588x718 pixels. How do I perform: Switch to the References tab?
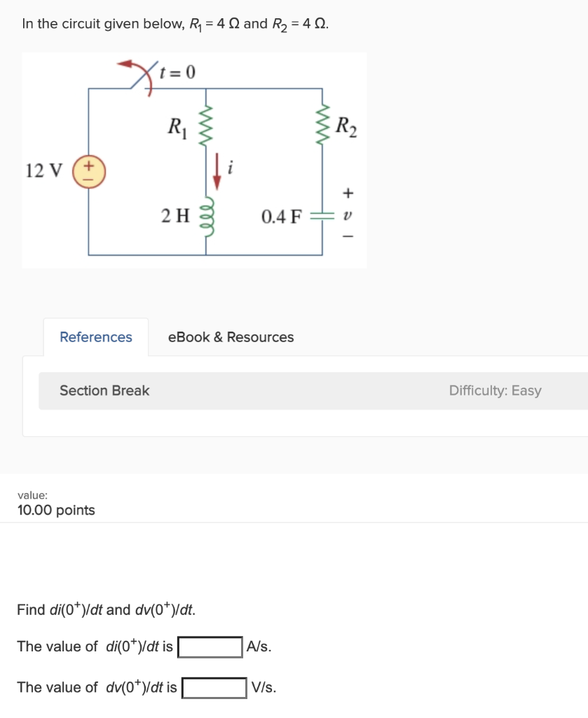point(95,337)
